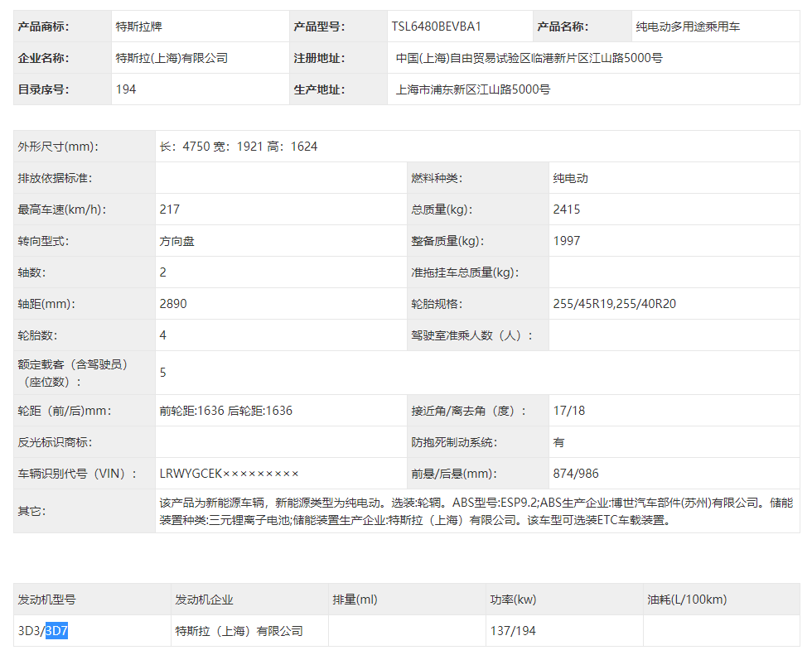Click dimensions value 长:4750 宽:1921 高:1624
This screenshot has width=812, height=655.
click(x=239, y=147)
